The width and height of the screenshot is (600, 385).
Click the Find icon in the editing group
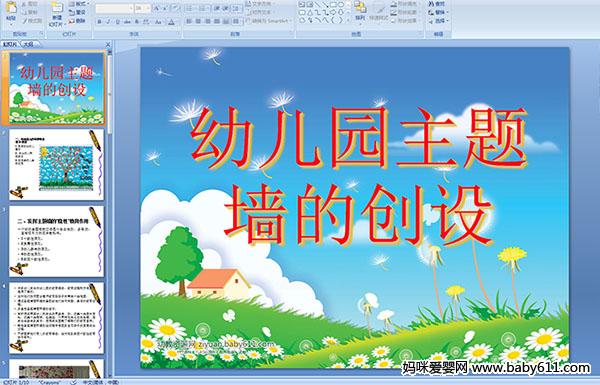tap(437, 4)
